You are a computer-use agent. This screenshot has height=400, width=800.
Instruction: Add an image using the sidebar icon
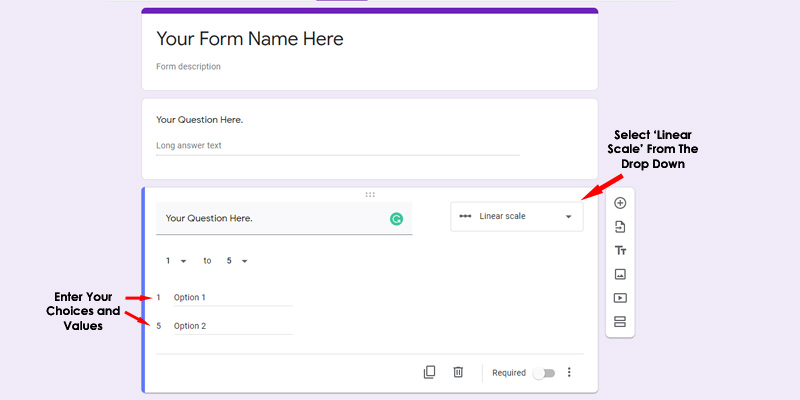click(x=620, y=274)
